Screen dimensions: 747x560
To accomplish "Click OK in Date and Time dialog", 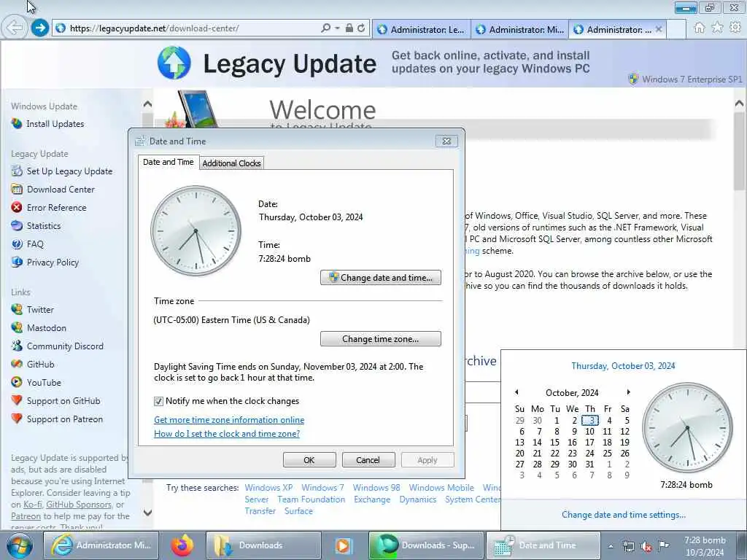I will click(309, 460).
